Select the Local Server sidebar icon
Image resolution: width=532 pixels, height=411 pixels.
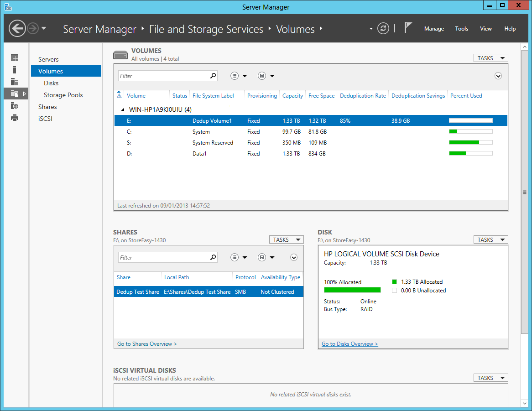pos(14,69)
